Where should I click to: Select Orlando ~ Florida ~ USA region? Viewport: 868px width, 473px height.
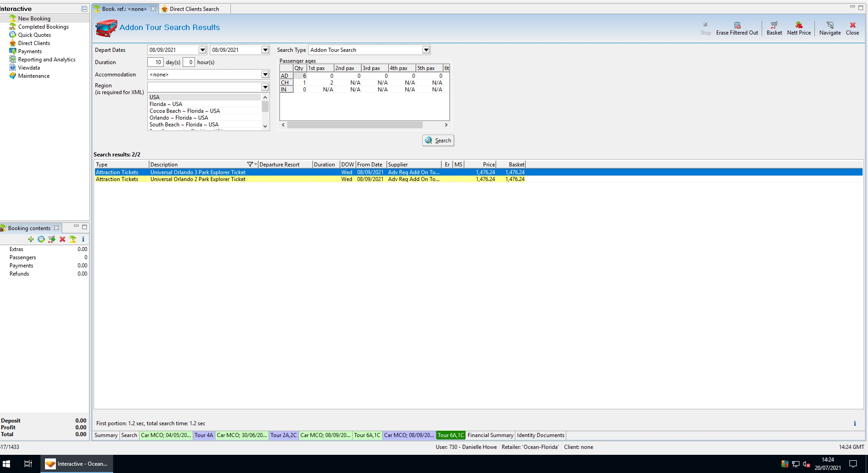point(205,118)
